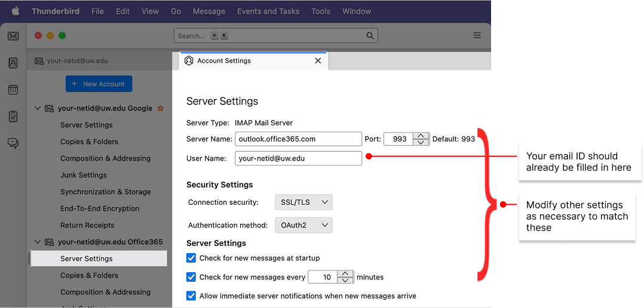Select Copies & Folders under Office365 account
Screen dimensions: 644x308
pyautogui.click(x=89, y=275)
